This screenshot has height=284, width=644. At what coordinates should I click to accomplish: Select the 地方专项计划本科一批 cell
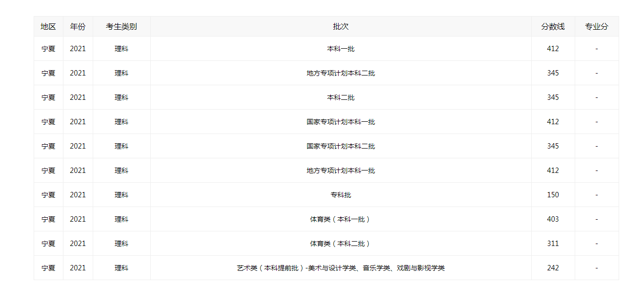tap(341, 170)
